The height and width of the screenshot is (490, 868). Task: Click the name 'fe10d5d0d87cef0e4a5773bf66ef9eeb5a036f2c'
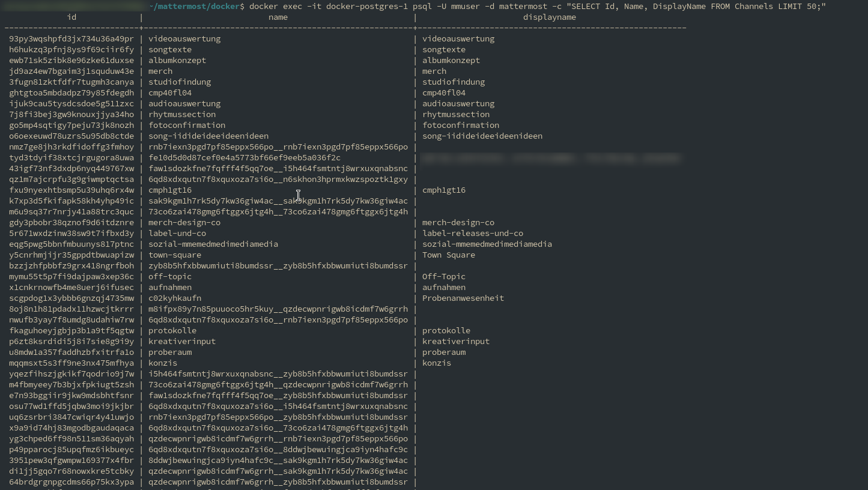[244, 157]
